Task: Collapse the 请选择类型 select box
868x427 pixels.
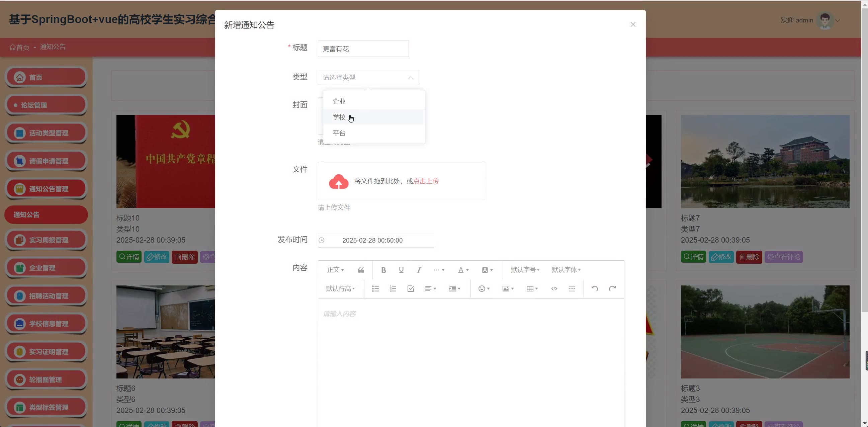Action: (x=368, y=78)
